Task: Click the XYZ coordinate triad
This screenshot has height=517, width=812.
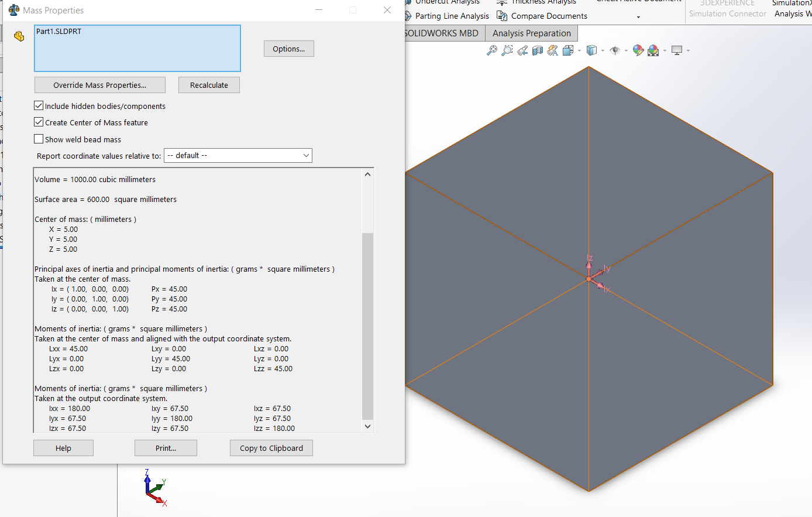Action: coord(155,487)
